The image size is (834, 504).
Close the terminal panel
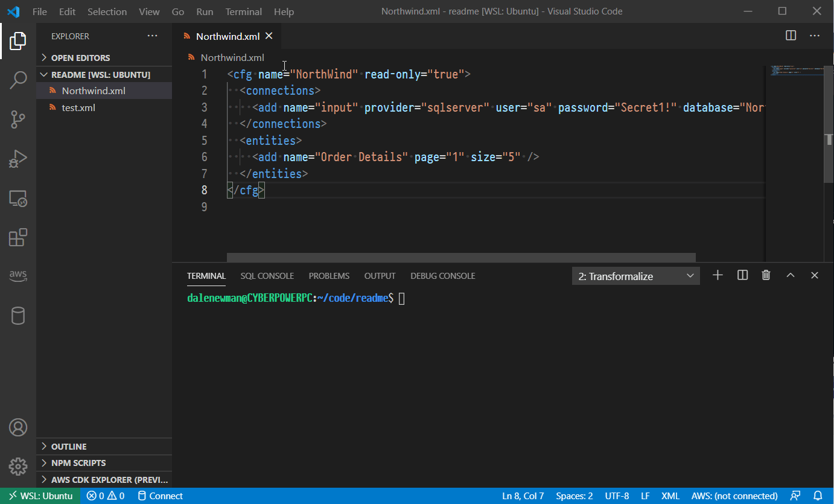coord(815,275)
